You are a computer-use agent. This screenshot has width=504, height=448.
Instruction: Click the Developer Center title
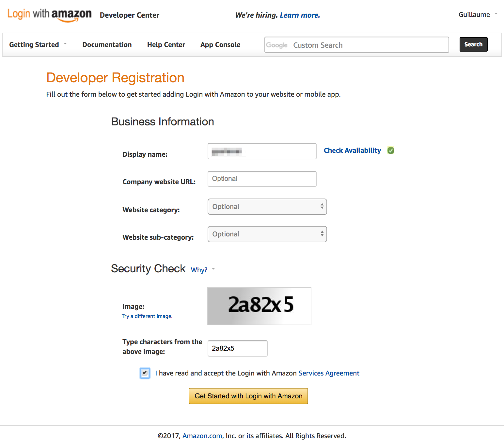pos(130,15)
